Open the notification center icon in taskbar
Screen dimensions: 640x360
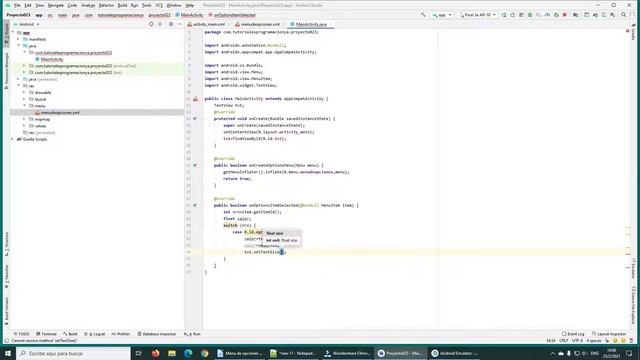[x=629, y=353]
